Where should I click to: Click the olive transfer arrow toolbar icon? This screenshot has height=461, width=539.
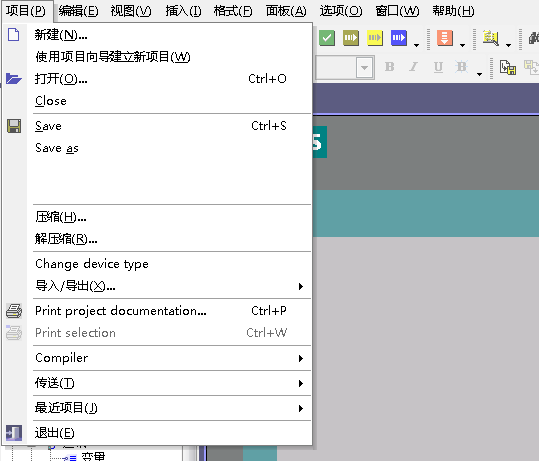click(351, 38)
